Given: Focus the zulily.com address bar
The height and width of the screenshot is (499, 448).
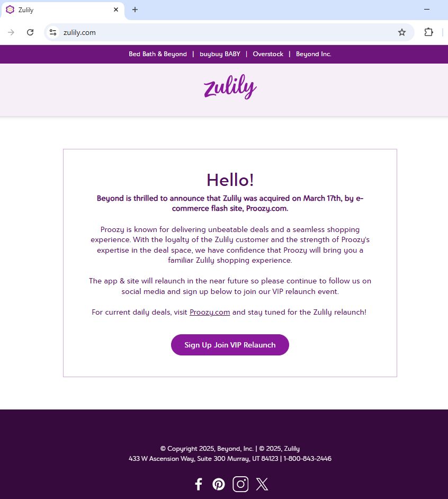Looking at the screenshot, I should coord(229,32).
